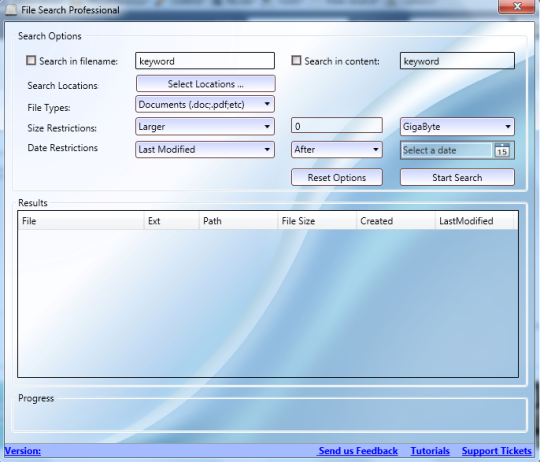This screenshot has width=540, height=462.
Task: Sort results by Path column
Action: (238, 221)
